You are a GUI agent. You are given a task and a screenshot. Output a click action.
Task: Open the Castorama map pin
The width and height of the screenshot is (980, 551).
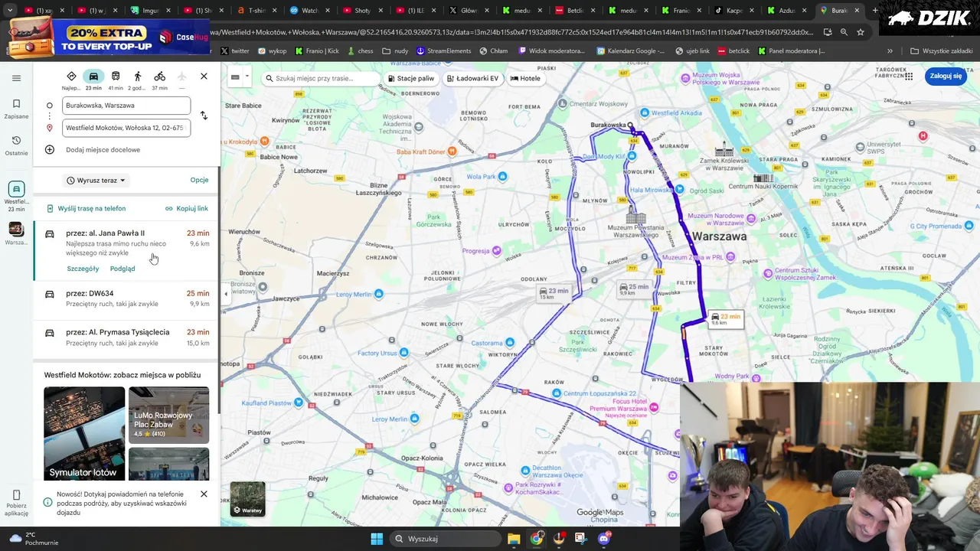coord(510,343)
